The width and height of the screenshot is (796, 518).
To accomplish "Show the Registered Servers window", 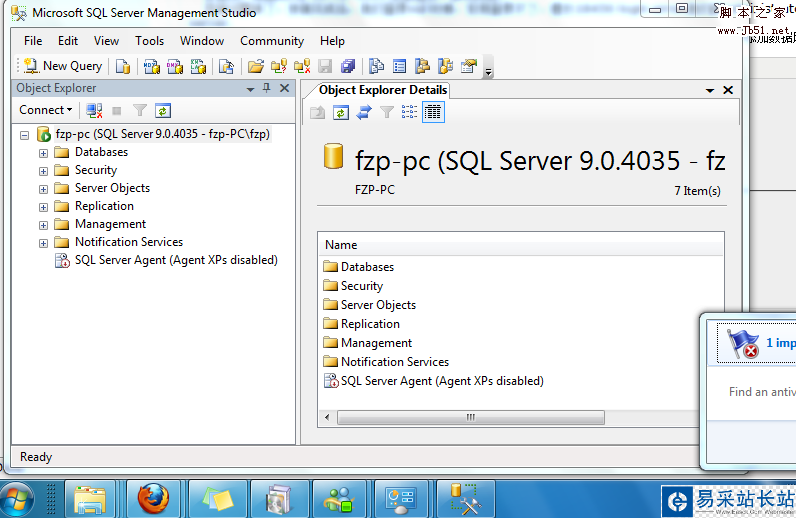I will tap(376, 66).
